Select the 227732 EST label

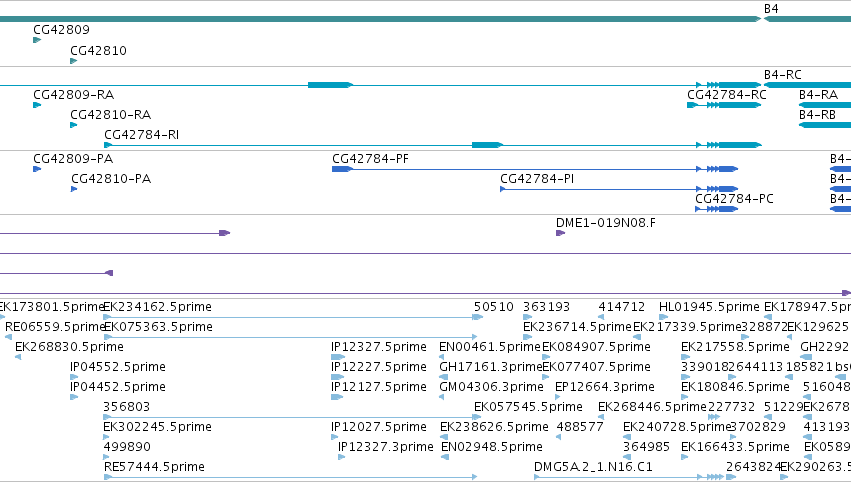tap(731, 407)
